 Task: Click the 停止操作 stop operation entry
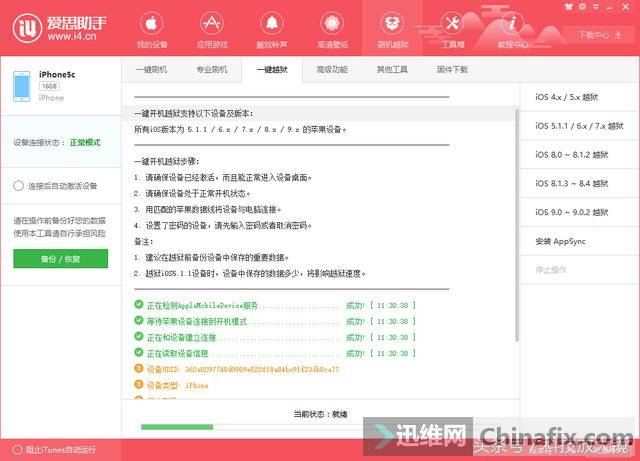pos(580,270)
